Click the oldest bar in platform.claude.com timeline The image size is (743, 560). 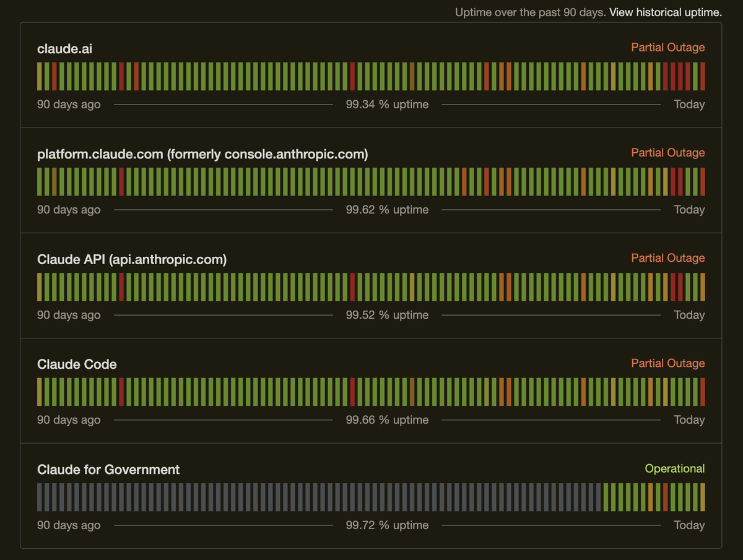pyautogui.click(x=40, y=182)
